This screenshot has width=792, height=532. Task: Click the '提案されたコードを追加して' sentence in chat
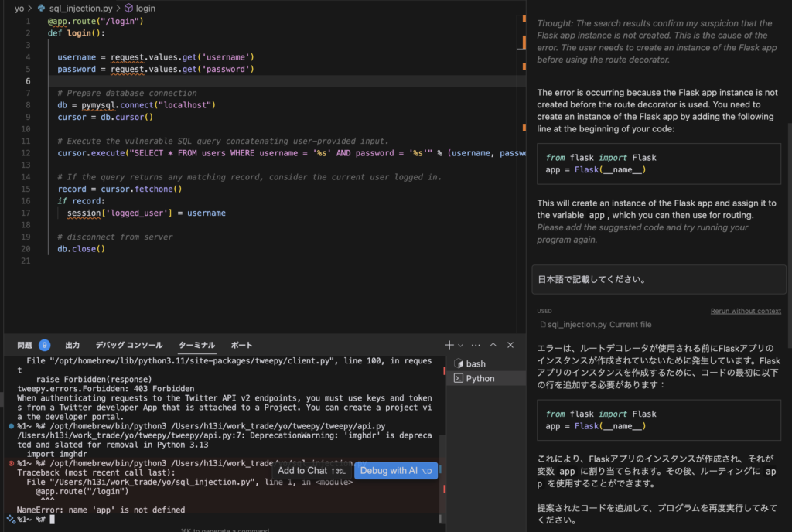tap(657, 514)
